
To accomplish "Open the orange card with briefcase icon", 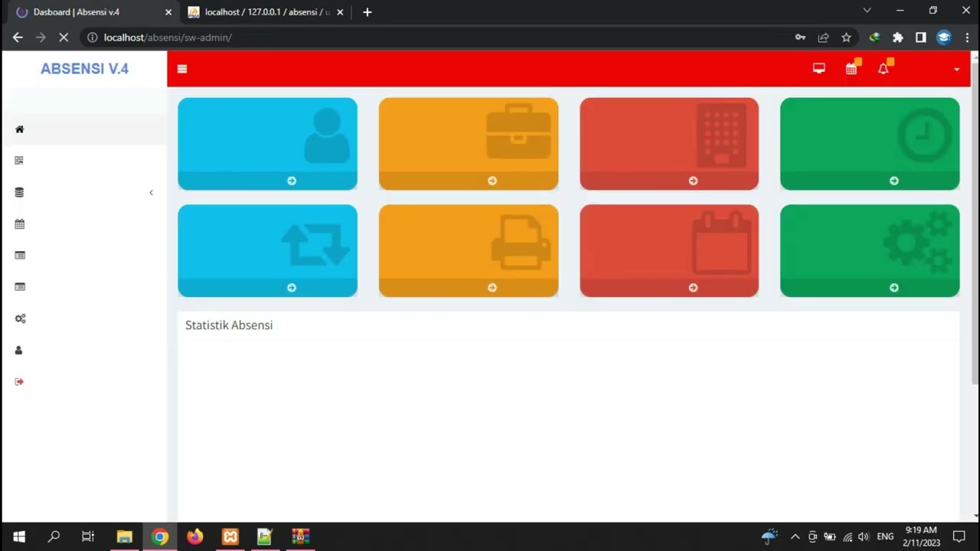I will point(469,144).
